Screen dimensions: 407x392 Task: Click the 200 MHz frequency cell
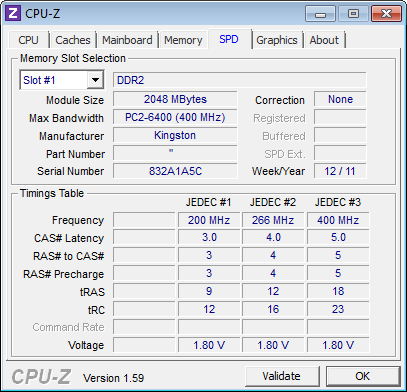[x=209, y=220]
